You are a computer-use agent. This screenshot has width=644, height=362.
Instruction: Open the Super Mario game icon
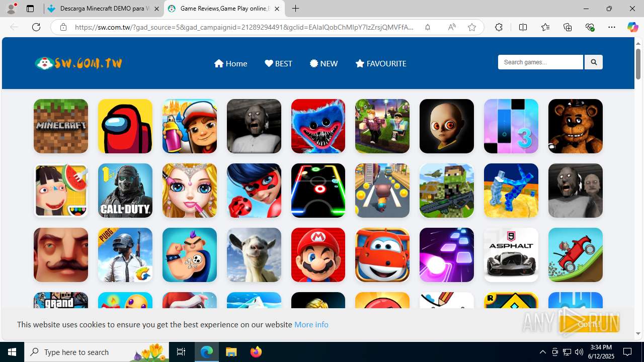tap(318, 255)
